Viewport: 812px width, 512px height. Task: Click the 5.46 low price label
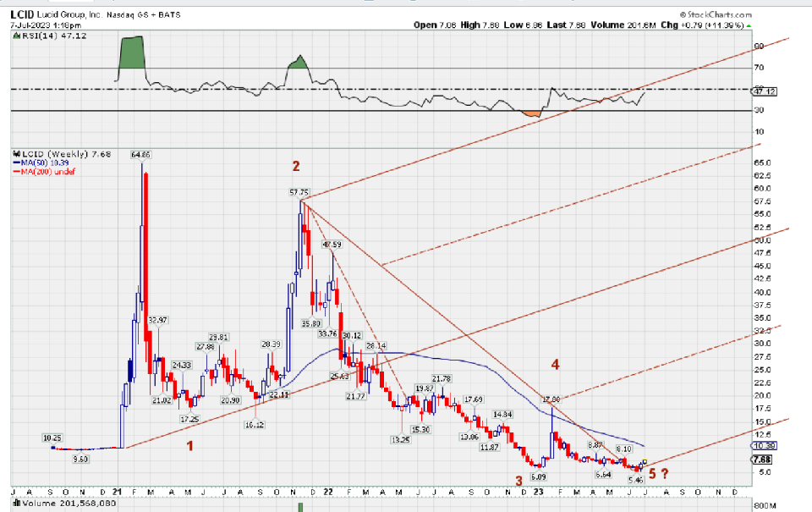click(636, 481)
